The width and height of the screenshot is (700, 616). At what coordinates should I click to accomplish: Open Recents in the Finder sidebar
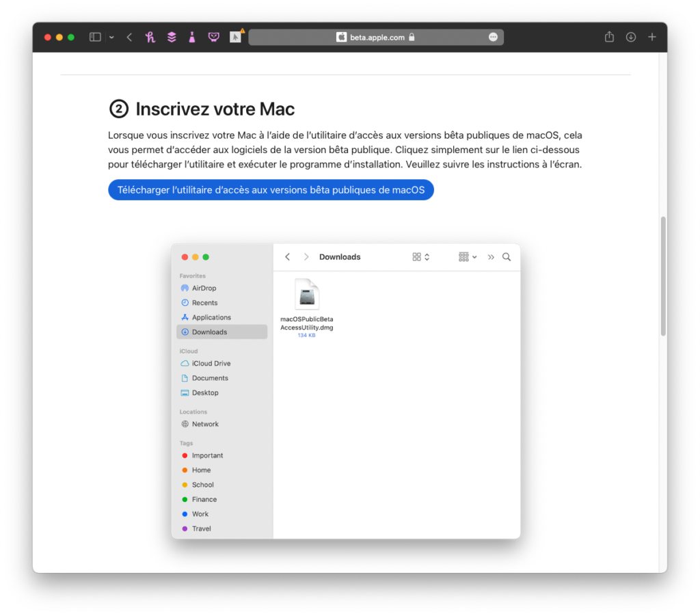[x=204, y=302]
